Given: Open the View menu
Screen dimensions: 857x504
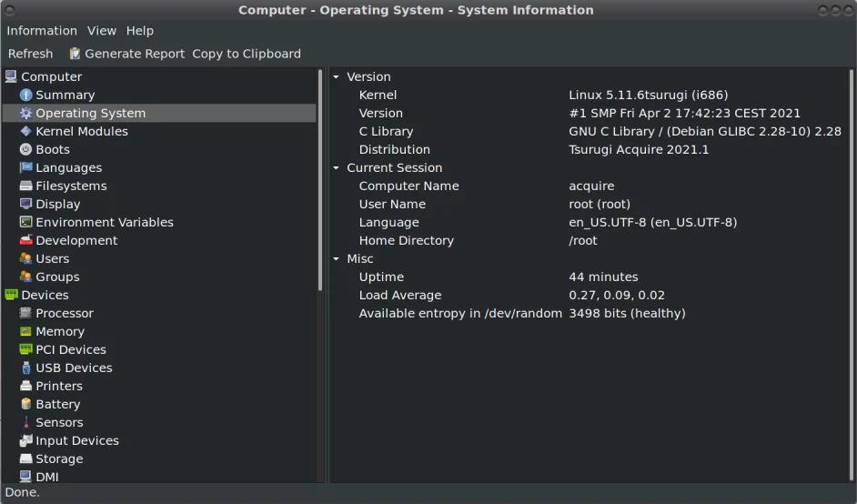Looking at the screenshot, I should pyautogui.click(x=102, y=31).
